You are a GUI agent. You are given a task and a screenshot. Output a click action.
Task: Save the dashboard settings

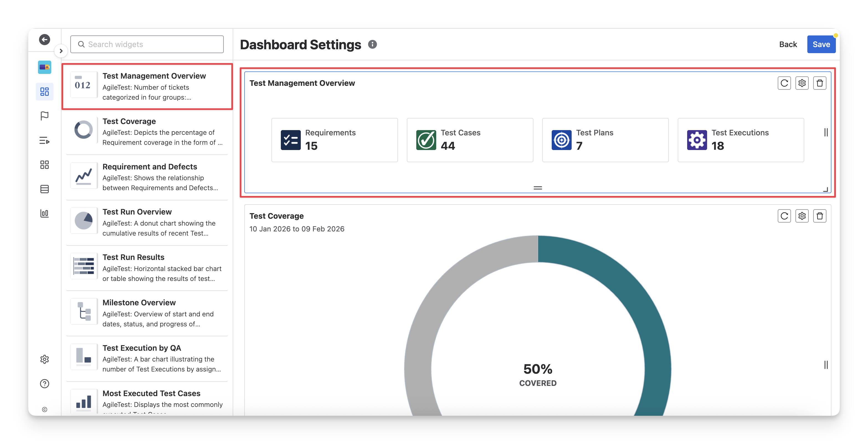(821, 45)
